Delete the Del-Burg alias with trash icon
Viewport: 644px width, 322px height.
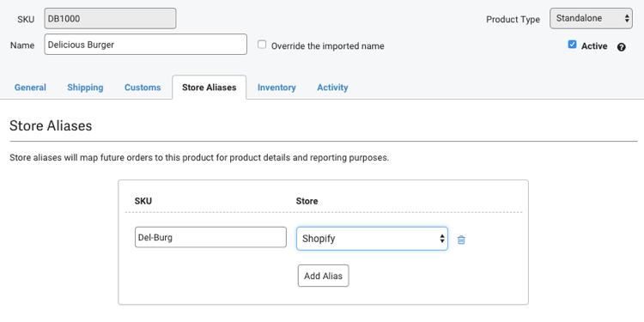pos(461,240)
